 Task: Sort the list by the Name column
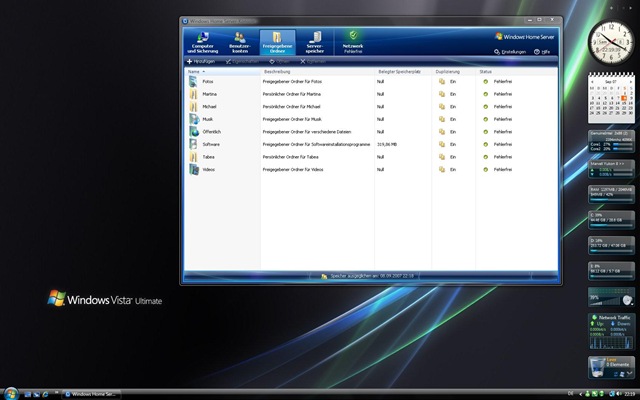pos(222,71)
